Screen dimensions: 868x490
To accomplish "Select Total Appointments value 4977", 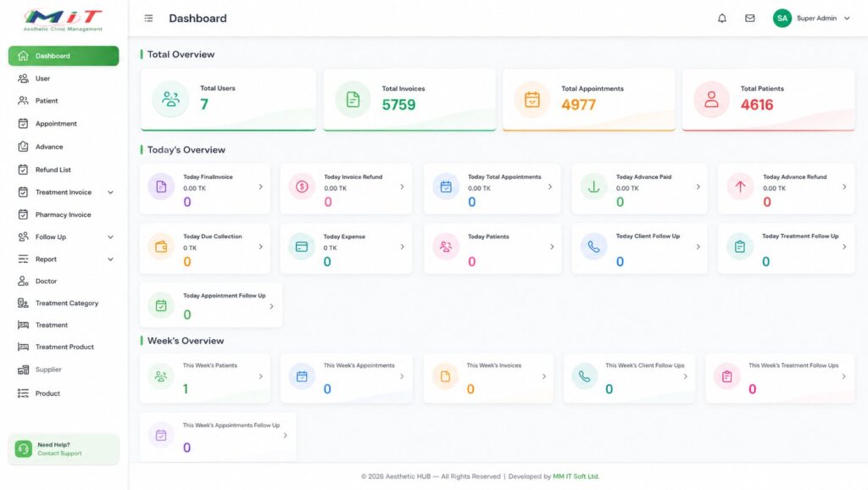I will tap(578, 104).
